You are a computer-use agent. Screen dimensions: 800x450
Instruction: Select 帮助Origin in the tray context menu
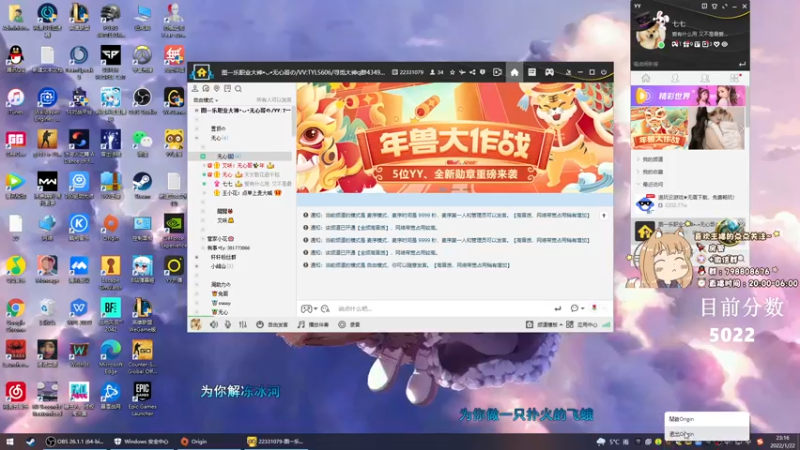[707, 419]
